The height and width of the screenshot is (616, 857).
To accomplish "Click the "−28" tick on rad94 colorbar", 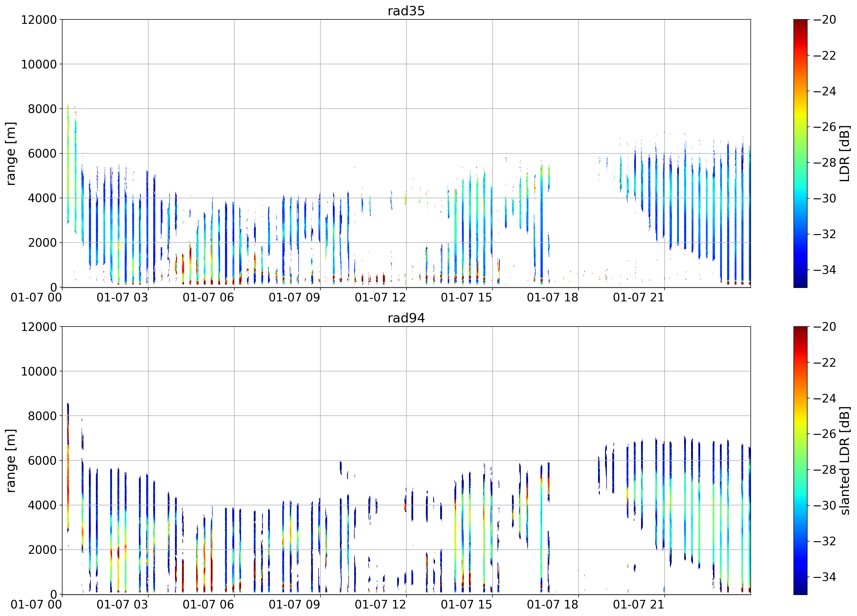I will click(x=825, y=470).
